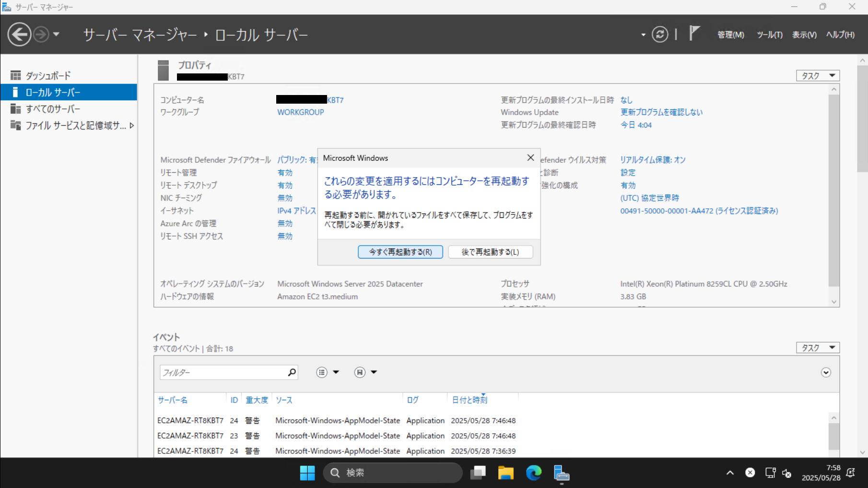Click the refresh icon in header
Viewport: 868px width, 488px height.
tap(660, 35)
